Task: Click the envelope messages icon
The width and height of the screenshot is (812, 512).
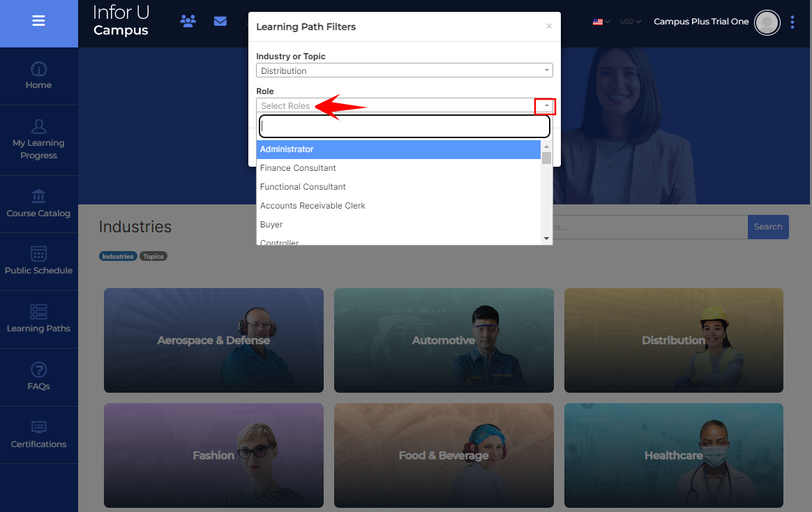Action: coord(220,21)
